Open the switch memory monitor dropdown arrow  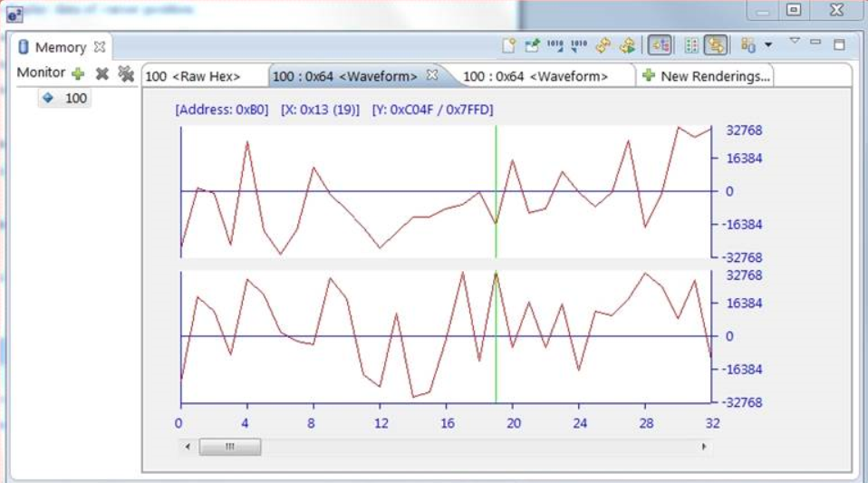pyautogui.click(x=768, y=45)
